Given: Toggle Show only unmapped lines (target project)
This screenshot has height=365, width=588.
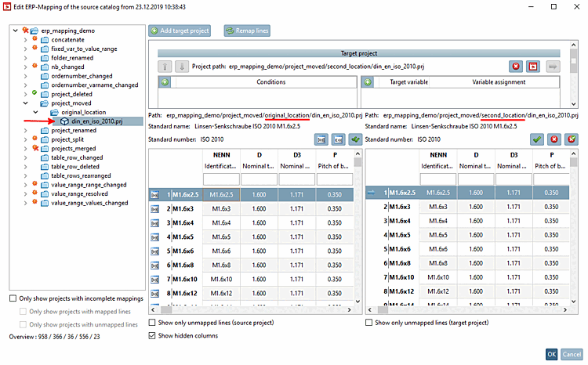Looking at the screenshot, I should 370,322.
